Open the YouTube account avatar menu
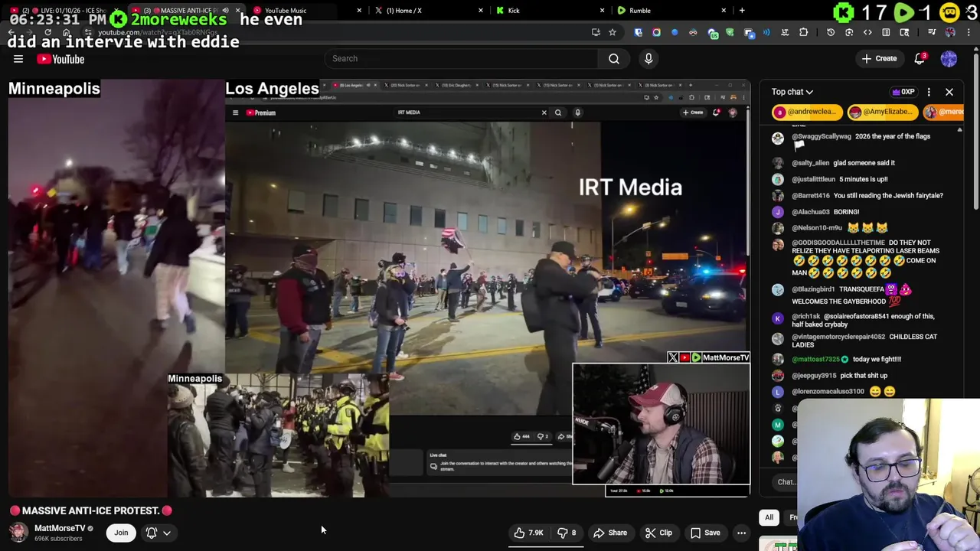 949,59
